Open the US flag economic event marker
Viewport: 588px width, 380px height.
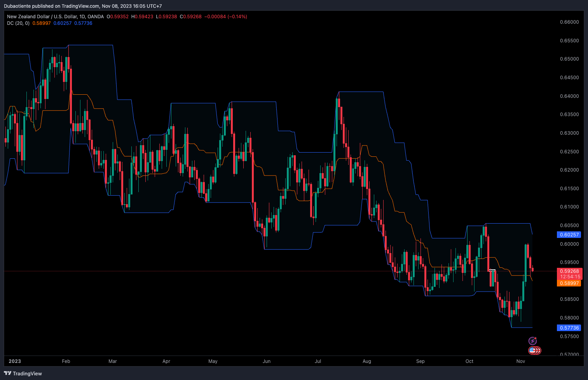(x=533, y=351)
